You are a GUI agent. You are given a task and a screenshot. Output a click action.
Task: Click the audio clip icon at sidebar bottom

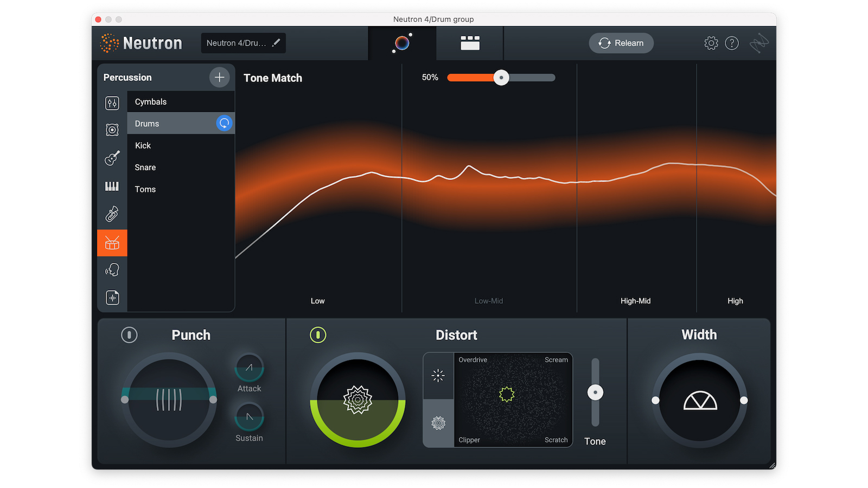[x=112, y=297]
